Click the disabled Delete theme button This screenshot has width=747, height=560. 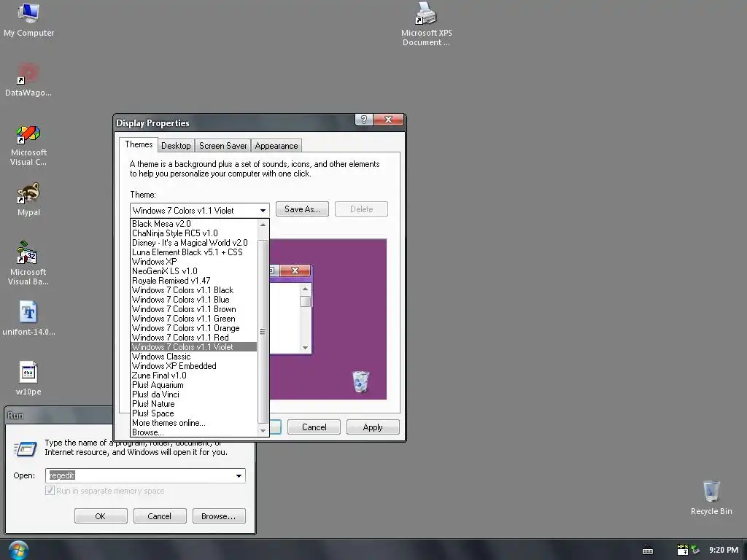pos(361,209)
